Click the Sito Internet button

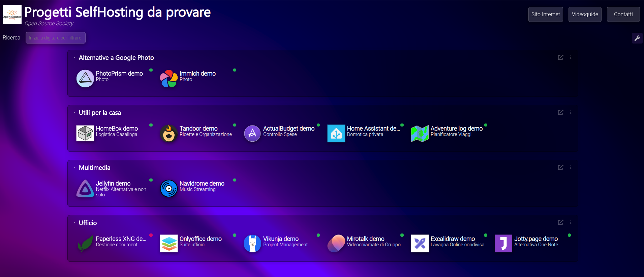pyautogui.click(x=546, y=14)
